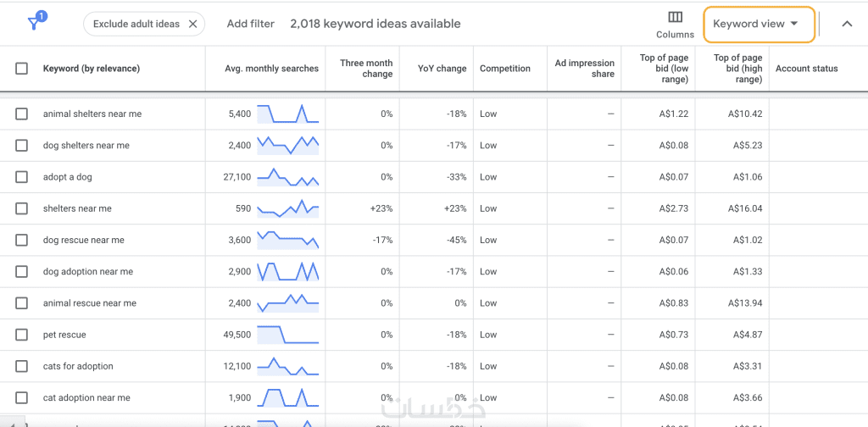Open trend chart for pet rescue
The width and height of the screenshot is (868, 427).
coord(288,335)
